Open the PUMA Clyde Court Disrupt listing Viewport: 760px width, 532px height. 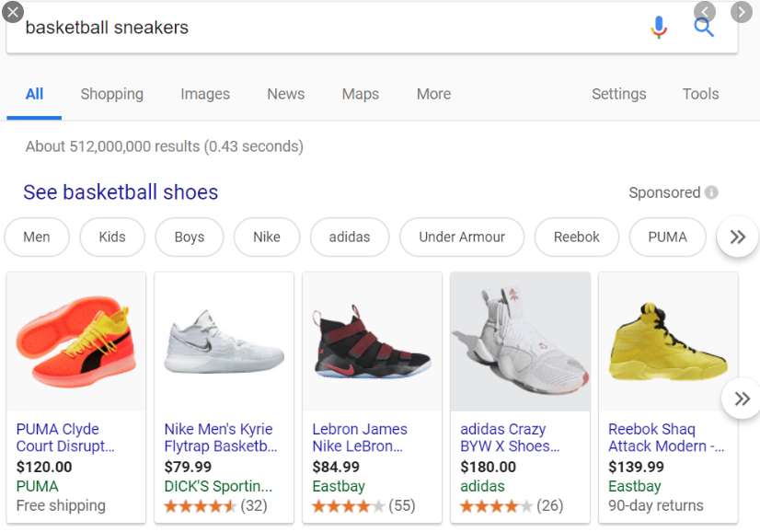(x=65, y=437)
